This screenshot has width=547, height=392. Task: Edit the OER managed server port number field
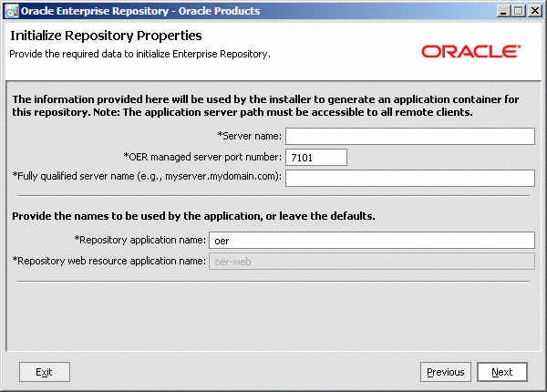click(x=316, y=158)
